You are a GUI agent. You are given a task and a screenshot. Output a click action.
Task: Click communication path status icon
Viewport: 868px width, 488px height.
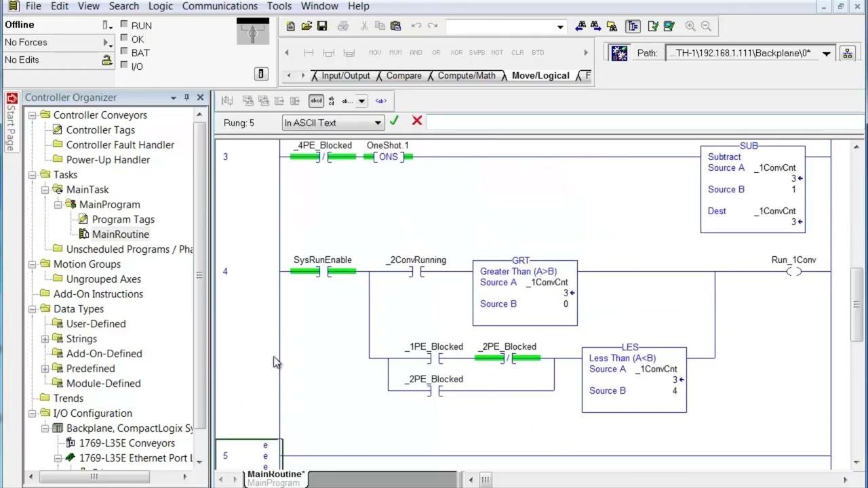click(x=618, y=54)
